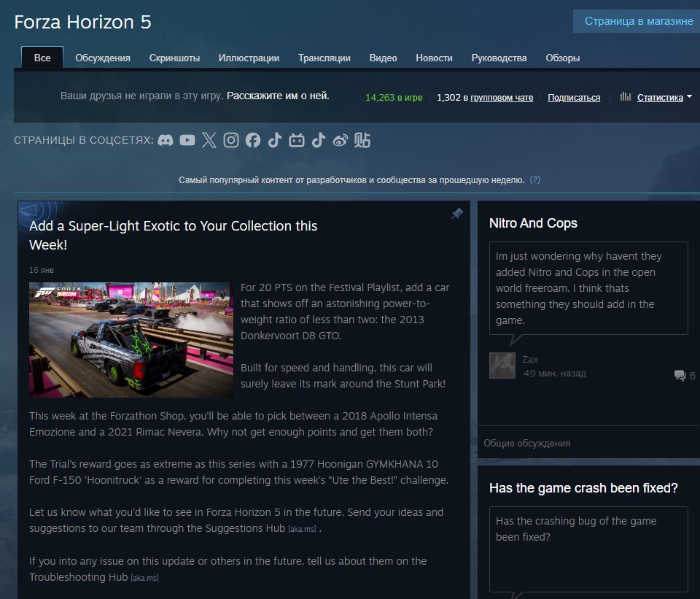Open the Иллюстрации tab
The width and height of the screenshot is (700, 599).
point(249,58)
